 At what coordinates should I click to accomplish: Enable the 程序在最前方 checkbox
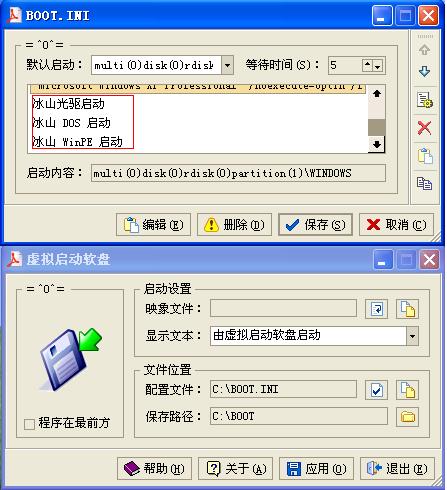(x=29, y=424)
